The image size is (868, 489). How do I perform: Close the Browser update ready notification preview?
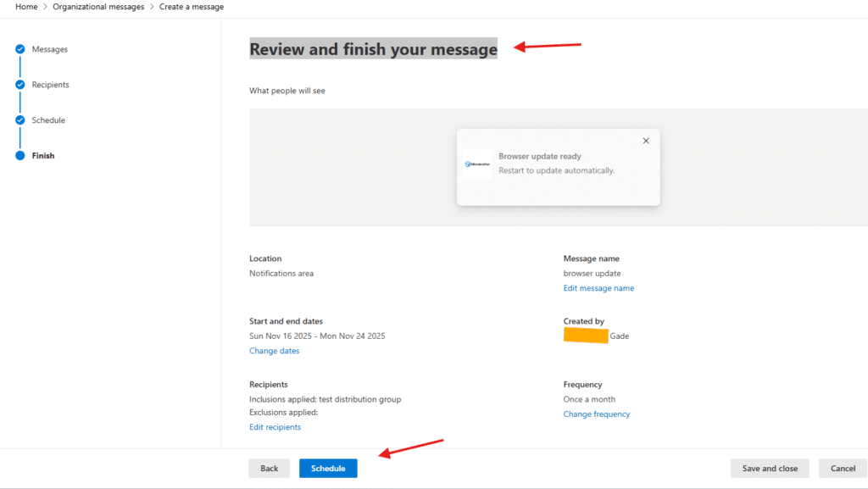(x=646, y=141)
